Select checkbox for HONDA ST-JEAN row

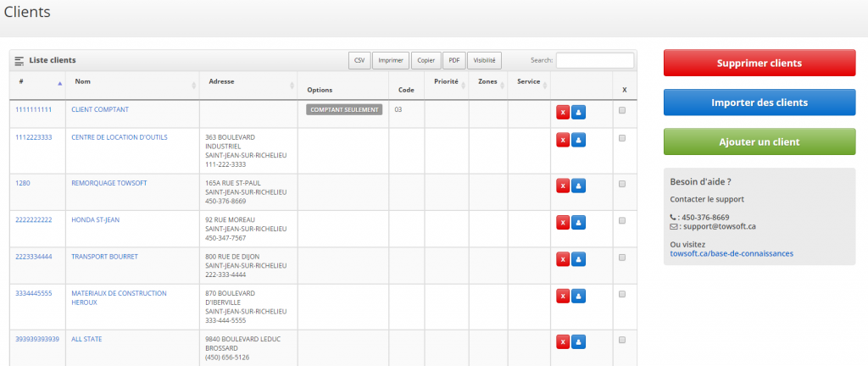click(622, 220)
